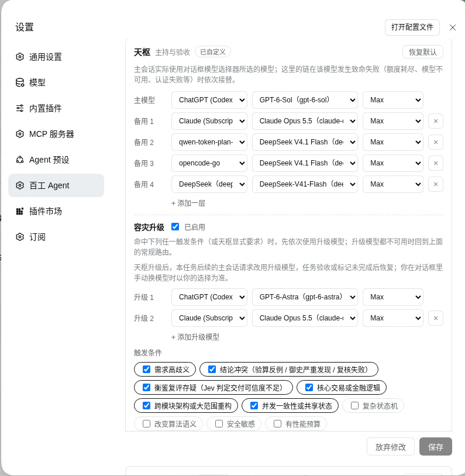465x476 pixels.
Task: Uncheck 并发一致性或共享状态 trigger
Action: (x=254, y=406)
